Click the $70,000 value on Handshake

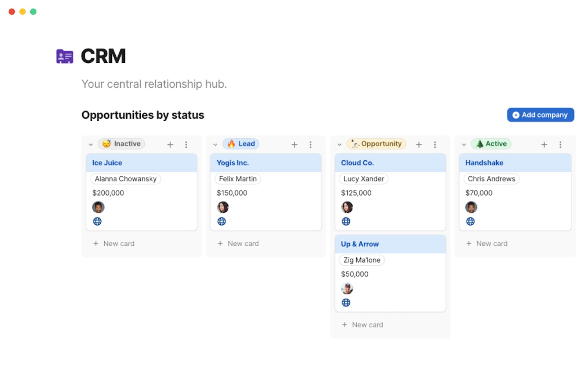[x=479, y=193]
